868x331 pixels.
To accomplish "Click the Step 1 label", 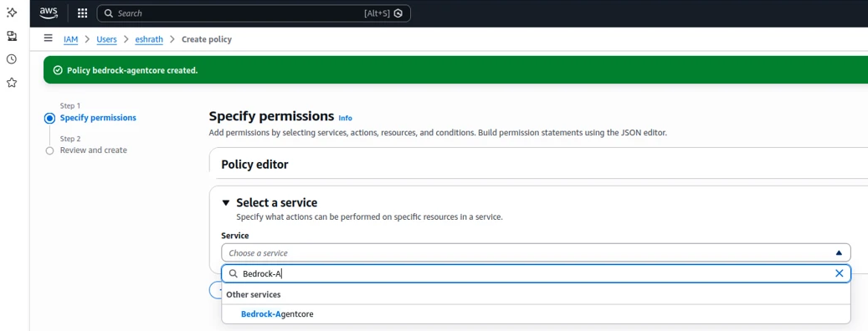I will (70, 105).
